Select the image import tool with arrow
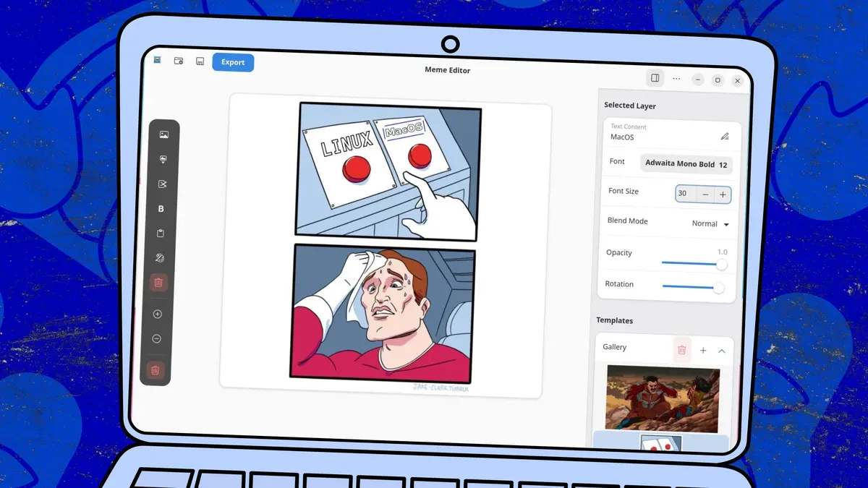 click(x=163, y=160)
